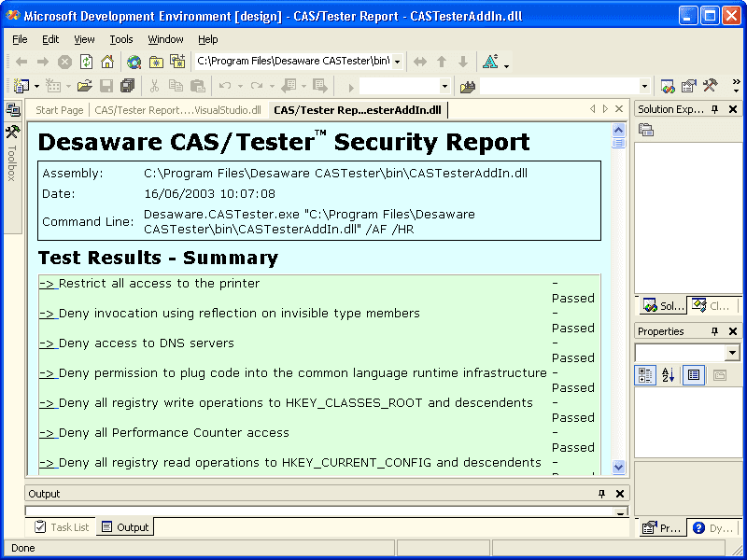Click the Navigate Backward icon

point(289,86)
